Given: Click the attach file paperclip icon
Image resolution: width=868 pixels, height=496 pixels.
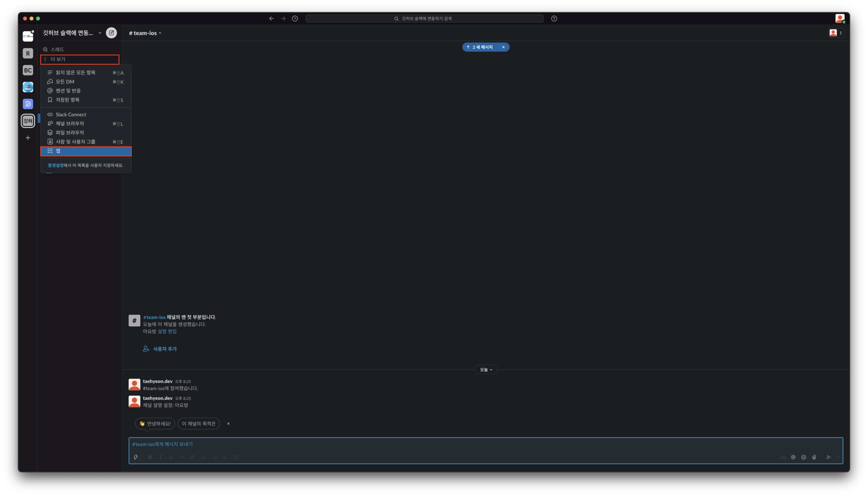Looking at the screenshot, I should coord(814,457).
